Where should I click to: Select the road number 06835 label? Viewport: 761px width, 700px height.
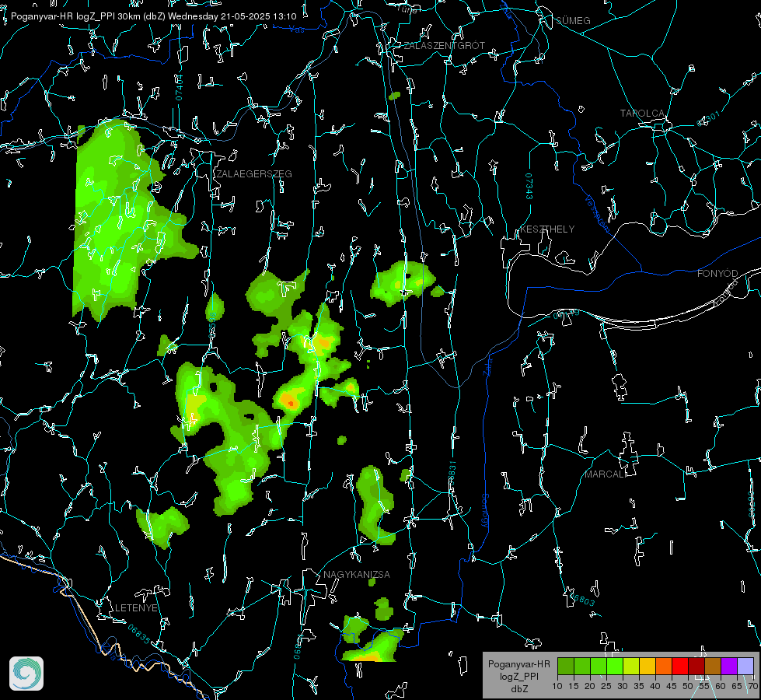pos(139,635)
